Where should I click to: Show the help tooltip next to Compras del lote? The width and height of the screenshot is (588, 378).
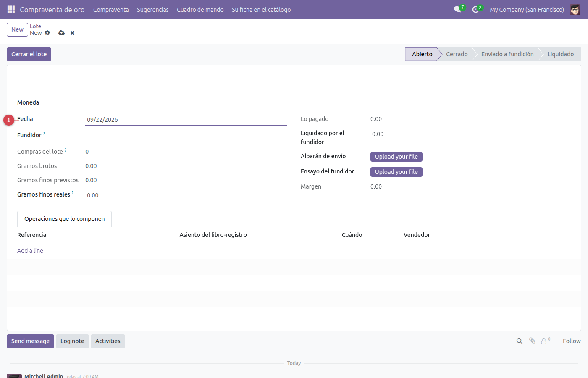point(66,150)
